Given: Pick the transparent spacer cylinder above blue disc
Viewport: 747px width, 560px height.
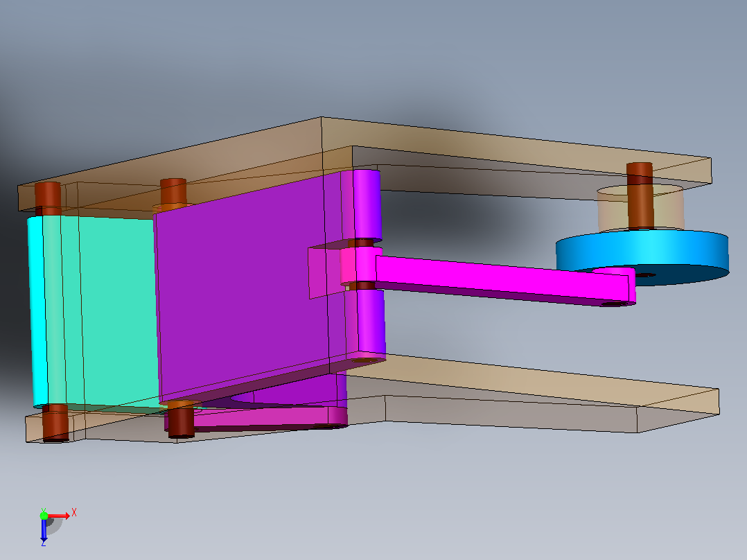Looking at the screenshot, I should [641, 208].
